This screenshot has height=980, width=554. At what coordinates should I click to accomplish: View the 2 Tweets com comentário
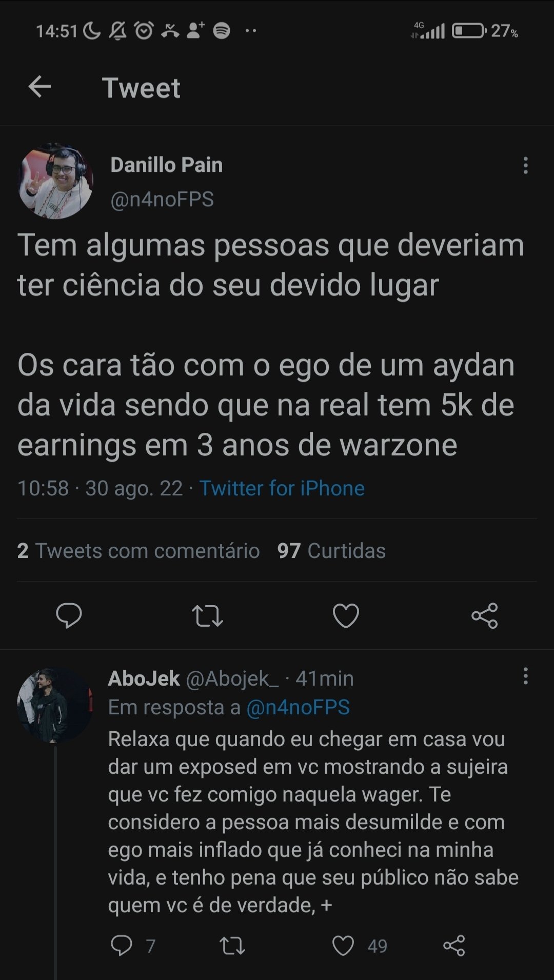point(138,551)
